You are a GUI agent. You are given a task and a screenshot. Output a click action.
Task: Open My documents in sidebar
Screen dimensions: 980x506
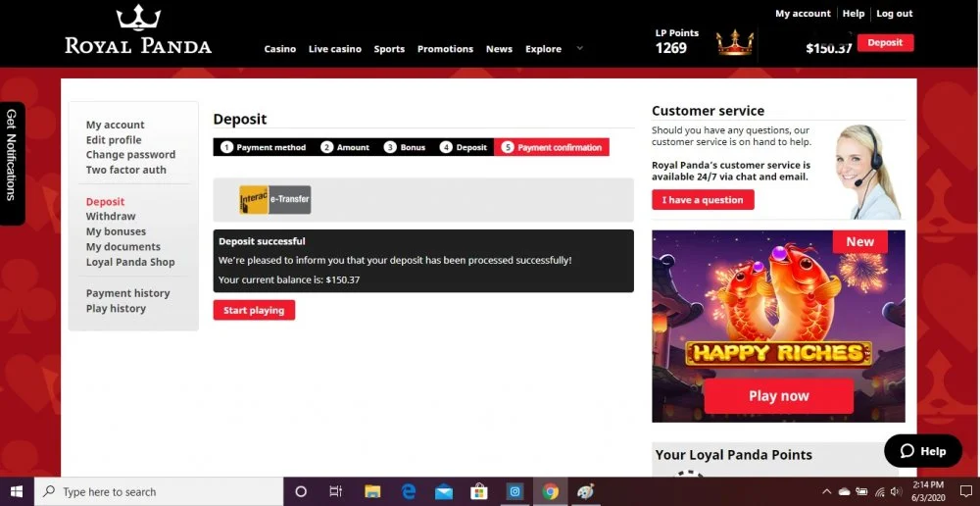click(x=123, y=246)
